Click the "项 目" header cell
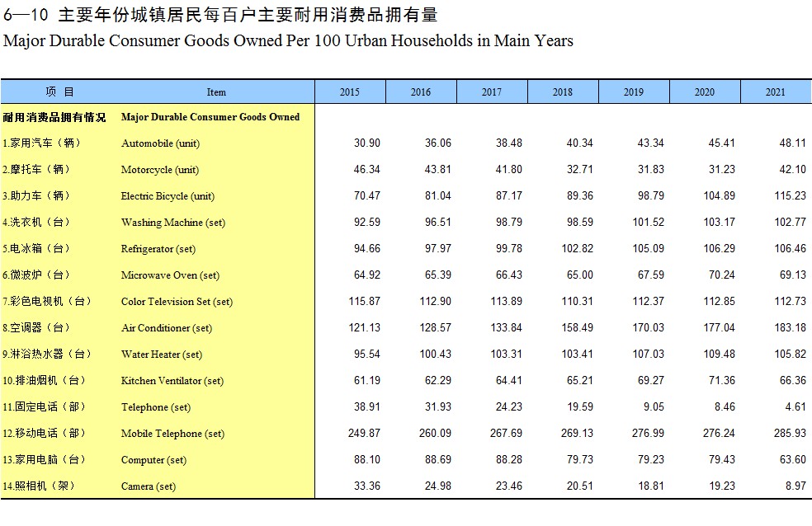The image size is (812, 526). [59, 92]
